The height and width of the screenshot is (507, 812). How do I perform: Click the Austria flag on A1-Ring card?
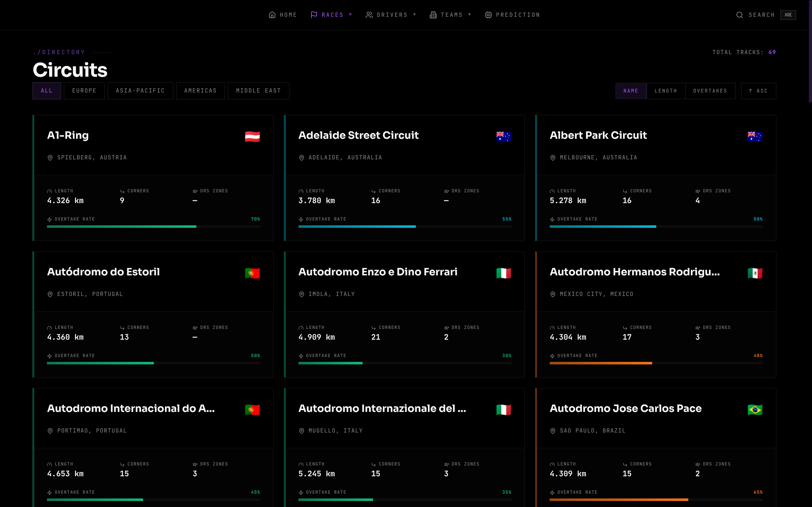[252, 137]
